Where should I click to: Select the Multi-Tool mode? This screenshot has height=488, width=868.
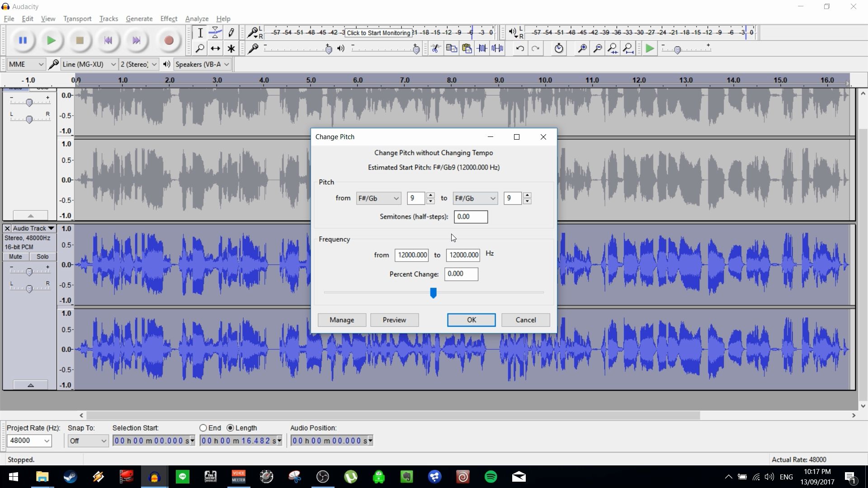coord(231,48)
